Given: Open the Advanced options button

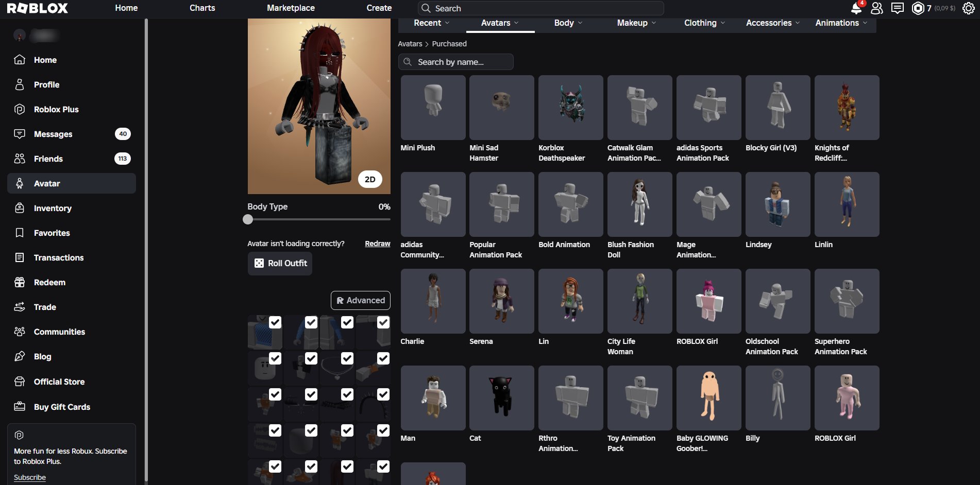Looking at the screenshot, I should click(x=361, y=300).
